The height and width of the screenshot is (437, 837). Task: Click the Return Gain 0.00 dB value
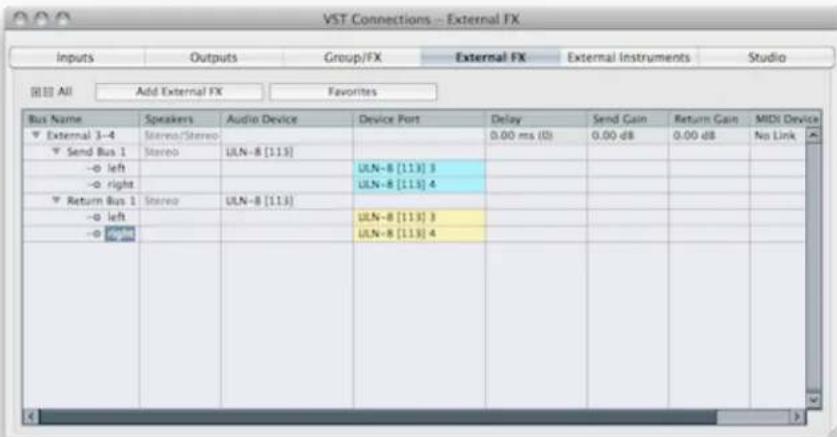709,136
